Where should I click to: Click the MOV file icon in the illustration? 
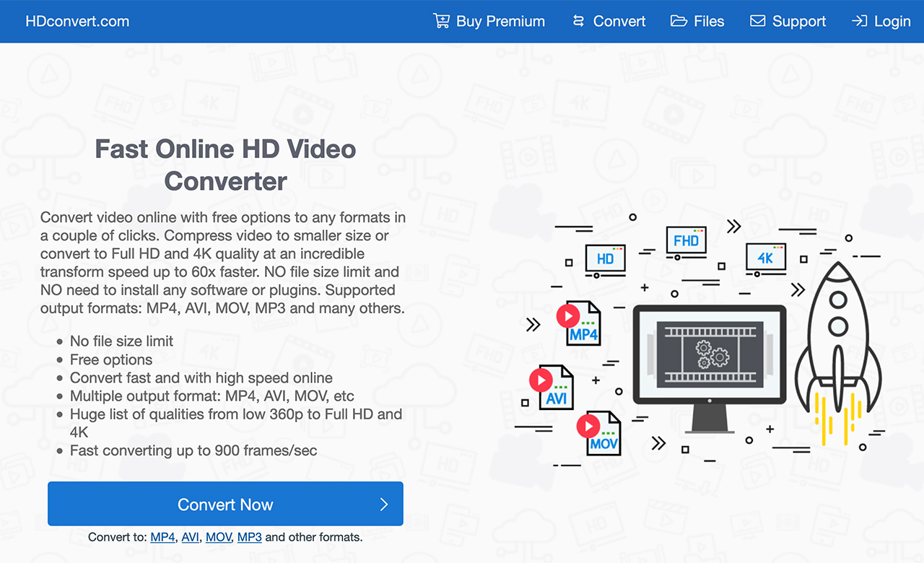click(598, 434)
